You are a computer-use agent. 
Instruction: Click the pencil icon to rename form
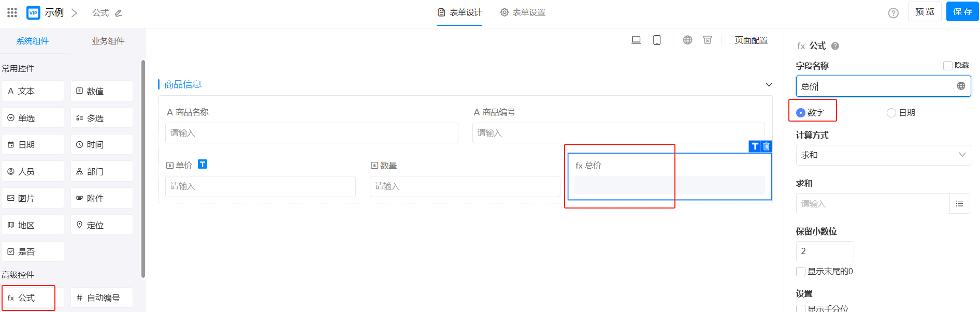coord(119,13)
